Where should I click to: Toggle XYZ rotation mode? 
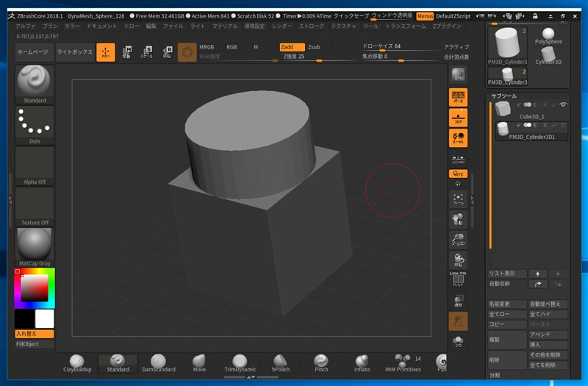pyautogui.click(x=458, y=174)
